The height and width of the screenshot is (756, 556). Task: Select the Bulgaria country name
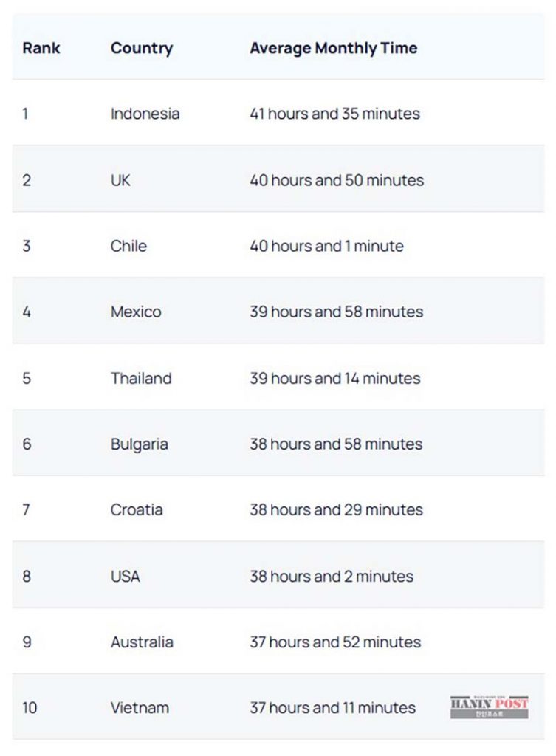[x=140, y=444]
